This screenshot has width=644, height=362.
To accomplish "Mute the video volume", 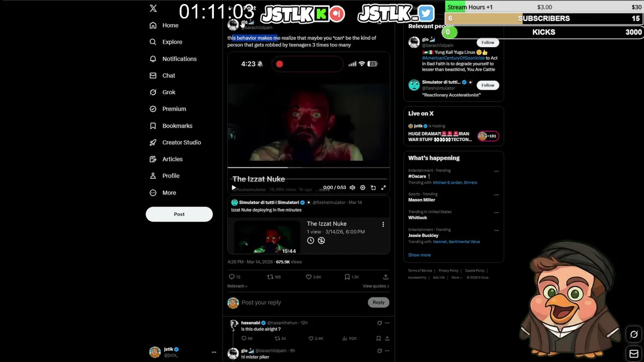I will coord(352,188).
